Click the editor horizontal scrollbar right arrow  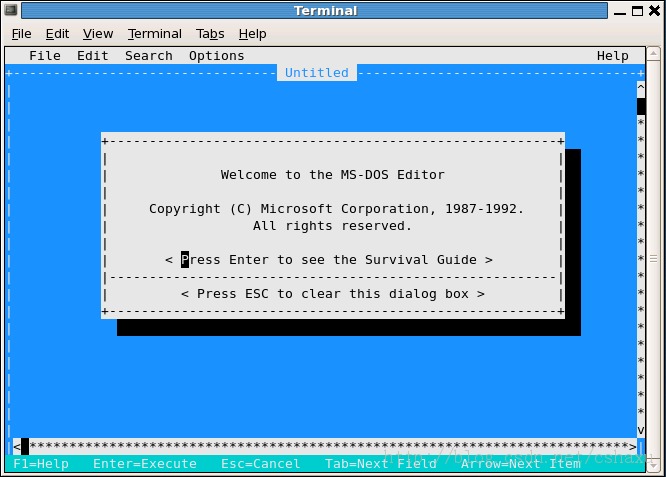(x=633, y=446)
